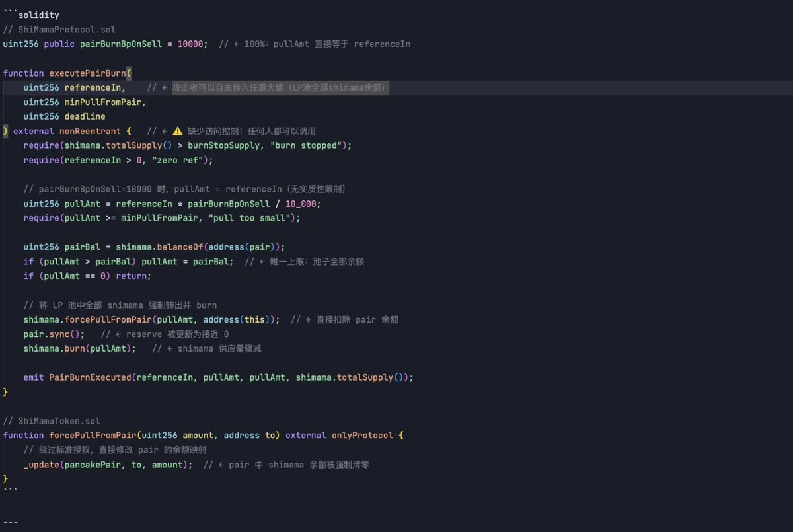Click the "uint256 minPullFromPair," parameter
Screen dimensions: 793x532
pyautogui.click(x=85, y=102)
